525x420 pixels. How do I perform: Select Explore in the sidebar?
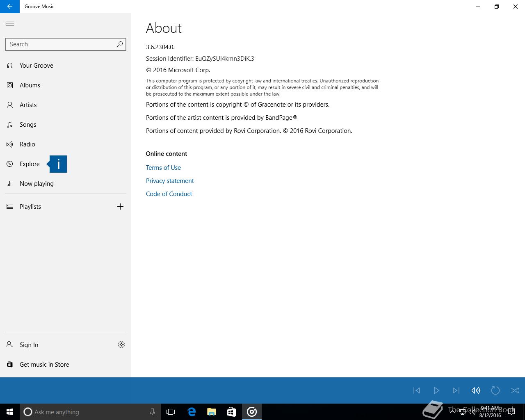66,164
